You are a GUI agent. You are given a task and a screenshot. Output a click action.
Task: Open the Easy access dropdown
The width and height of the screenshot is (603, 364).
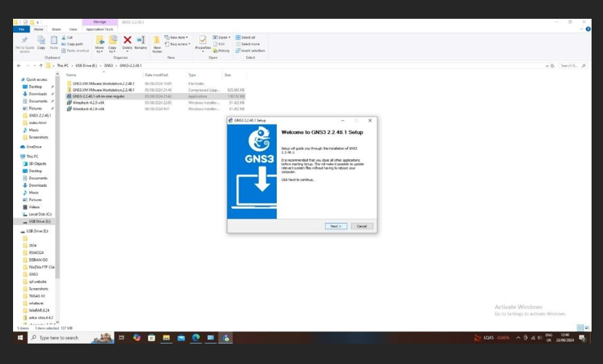point(177,44)
